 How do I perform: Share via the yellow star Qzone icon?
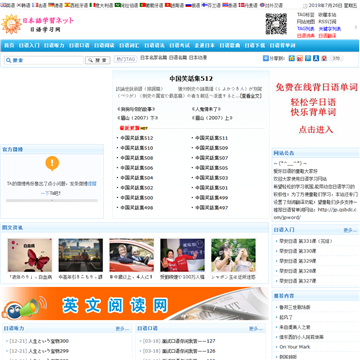[292, 58]
